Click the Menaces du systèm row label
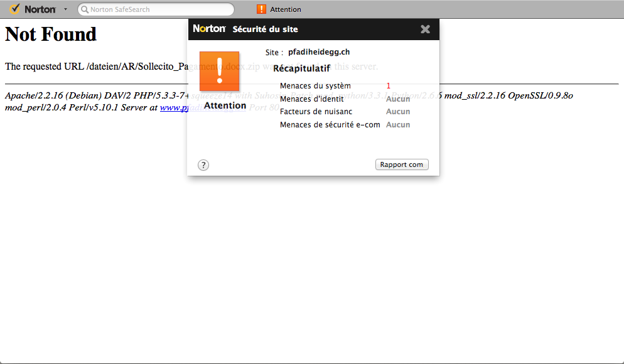This screenshot has width=624, height=364. (315, 86)
